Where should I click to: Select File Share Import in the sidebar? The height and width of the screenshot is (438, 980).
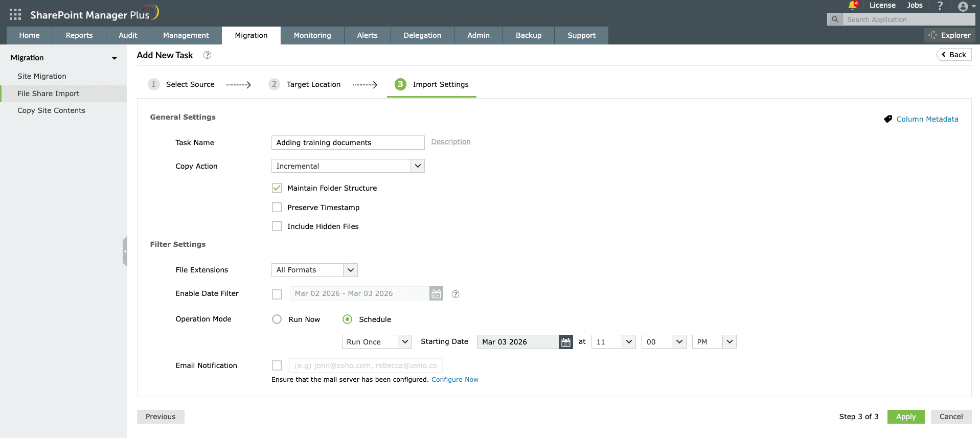[x=63, y=94]
